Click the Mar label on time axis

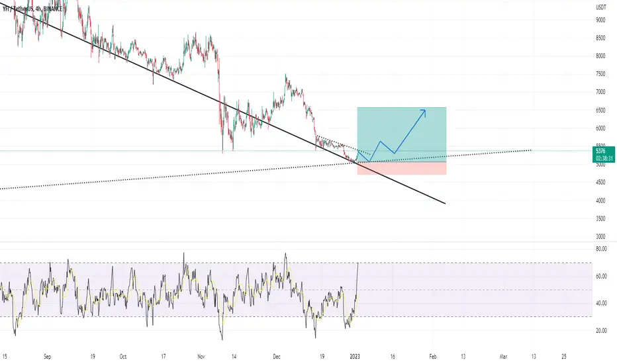tap(503, 357)
